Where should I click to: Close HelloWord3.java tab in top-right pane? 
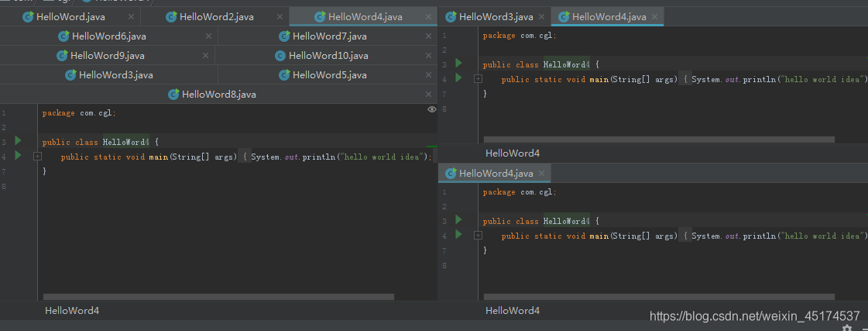pos(541,17)
